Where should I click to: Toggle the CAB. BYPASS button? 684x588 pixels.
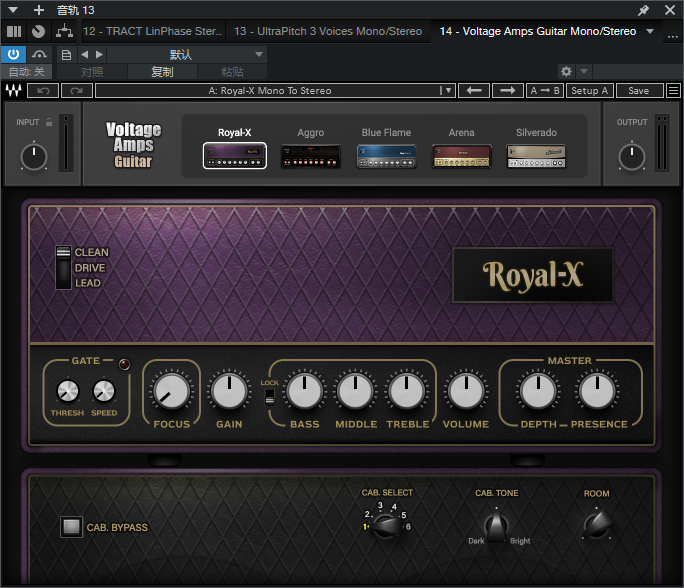72,527
